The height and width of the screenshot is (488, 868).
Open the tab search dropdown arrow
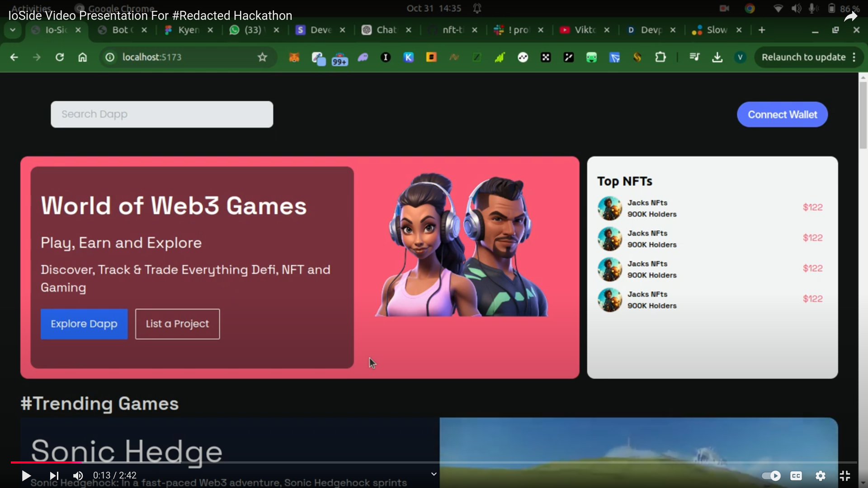coord(13,30)
